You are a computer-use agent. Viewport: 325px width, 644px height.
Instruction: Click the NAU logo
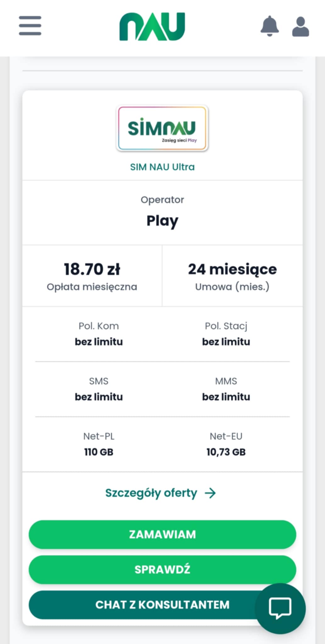point(152,27)
